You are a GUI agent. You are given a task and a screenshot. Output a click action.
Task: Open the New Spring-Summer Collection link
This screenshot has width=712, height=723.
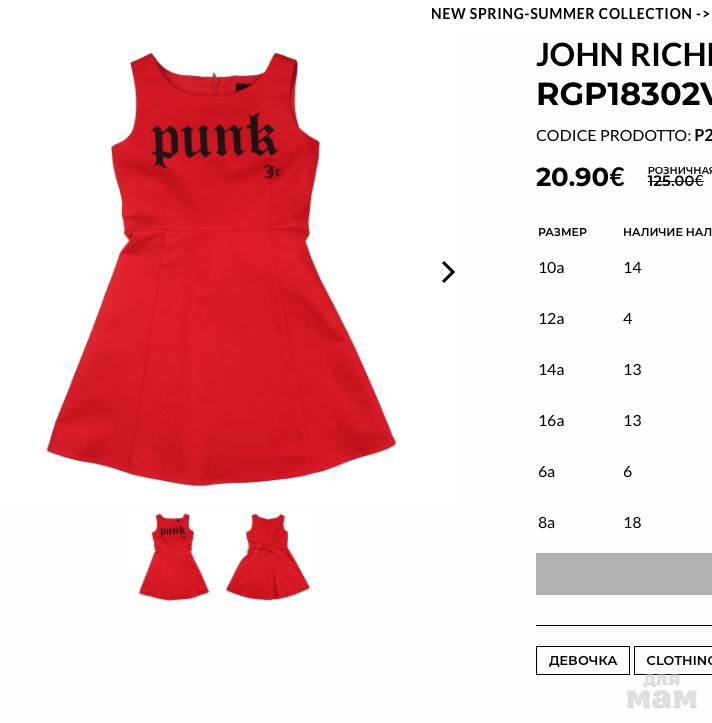(571, 14)
